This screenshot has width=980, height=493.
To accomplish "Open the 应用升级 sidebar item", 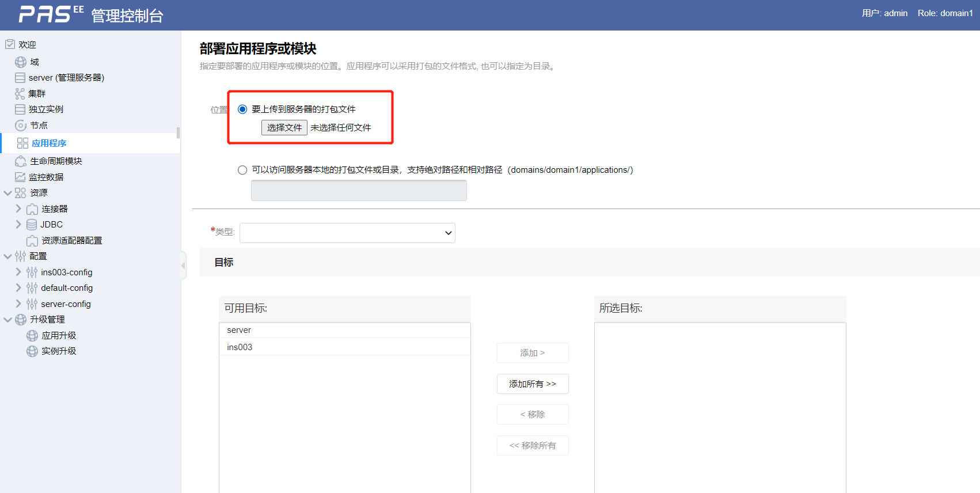I will 59,336.
